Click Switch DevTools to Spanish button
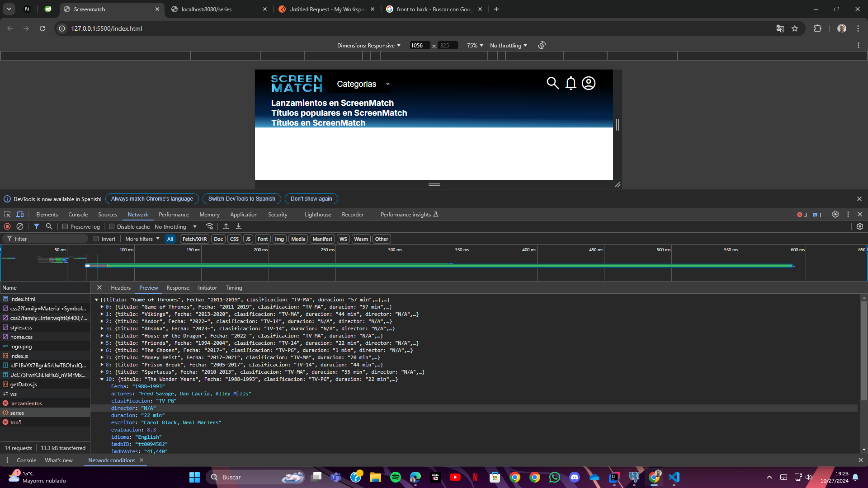Screen dimensions: 868x488 tap(242, 199)
